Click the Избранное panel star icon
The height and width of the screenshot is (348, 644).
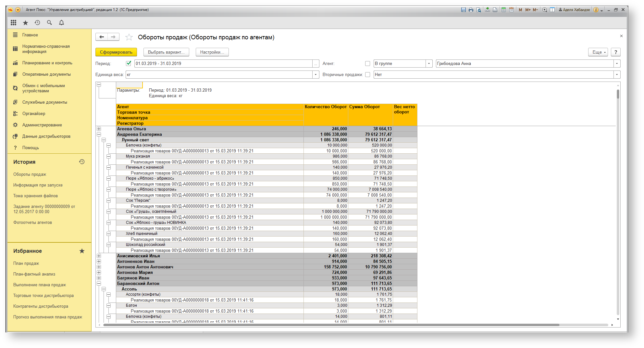(82, 251)
